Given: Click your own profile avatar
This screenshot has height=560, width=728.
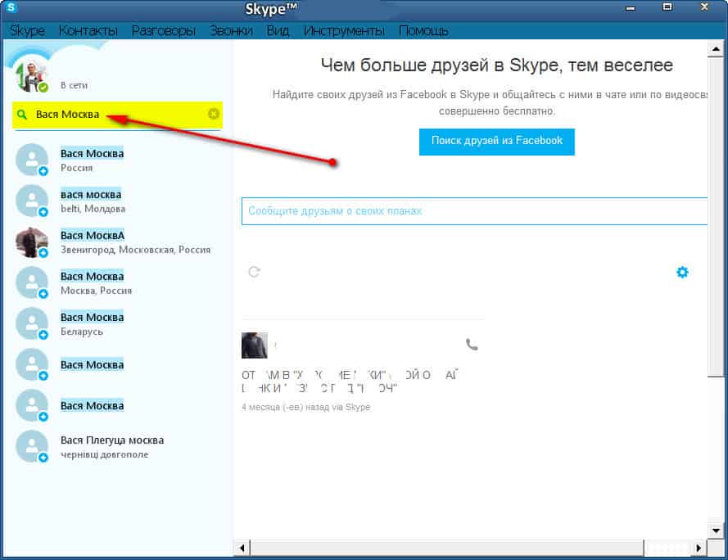Looking at the screenshot, I should (32, 76).
